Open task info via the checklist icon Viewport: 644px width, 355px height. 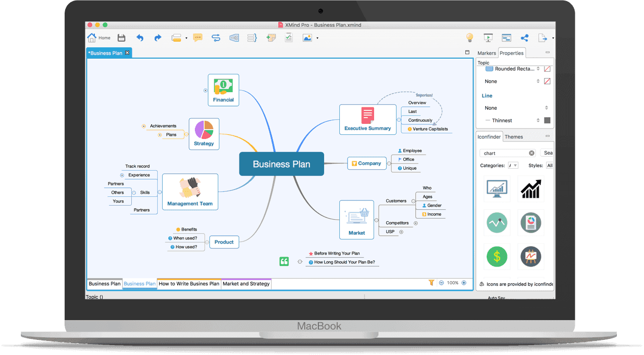(x=289, y=37)
